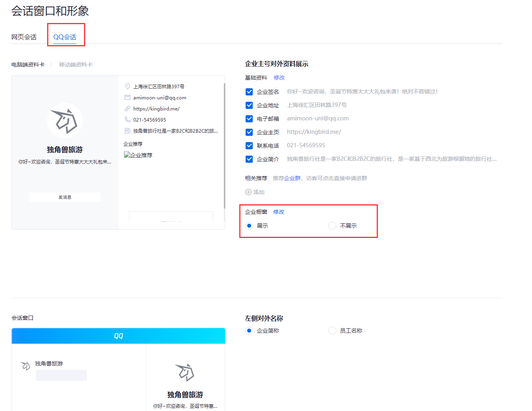Image resolution: width=532 pixels, height=411 pixels.
Task: Click the 左侧对外名称 heading
Action: [x=264, y=318]
